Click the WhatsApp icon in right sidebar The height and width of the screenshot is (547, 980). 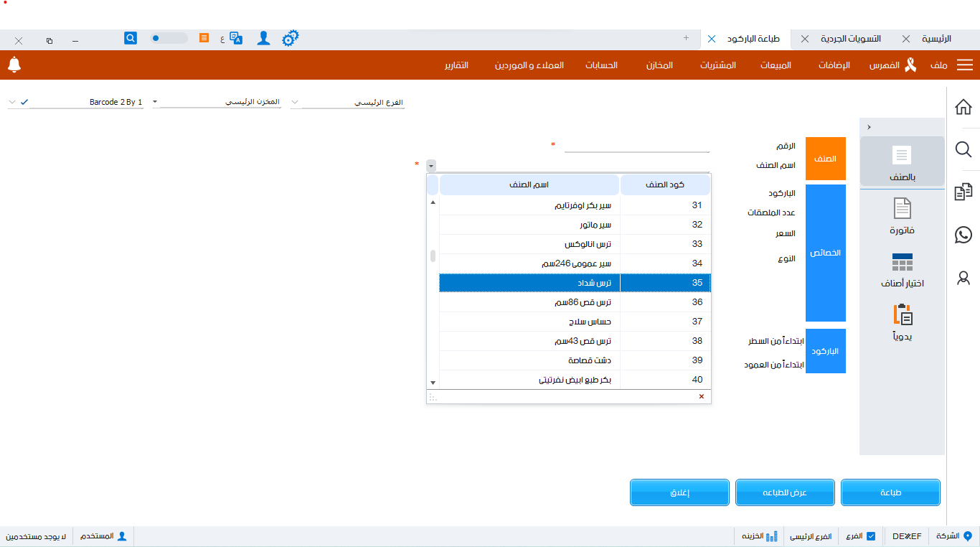tap(963, 235)
